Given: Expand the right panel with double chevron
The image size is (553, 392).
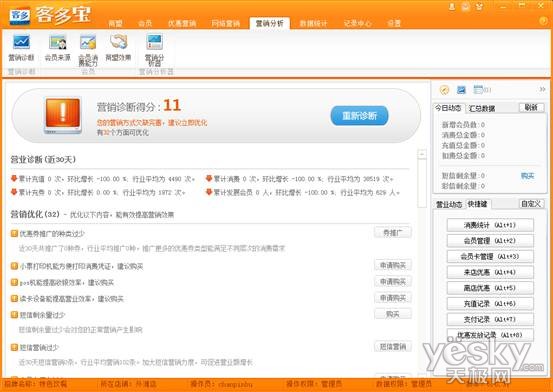Looking at the screenshot, I should click(542, 90).
